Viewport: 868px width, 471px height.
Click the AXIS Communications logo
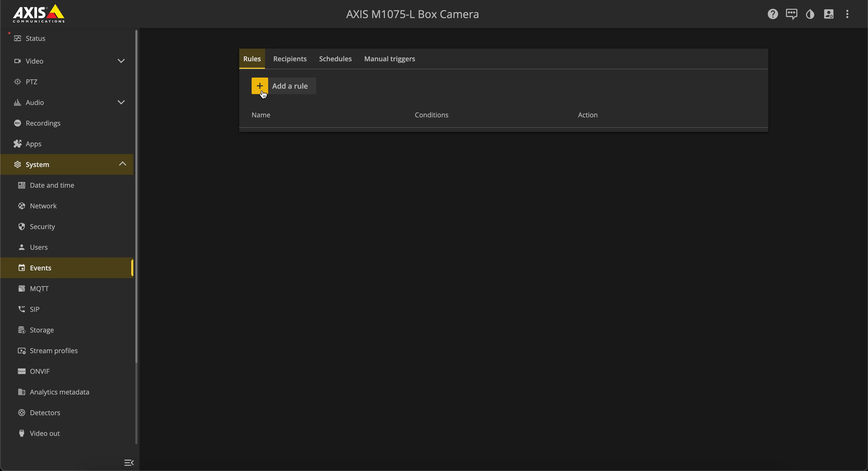point(39,14)
